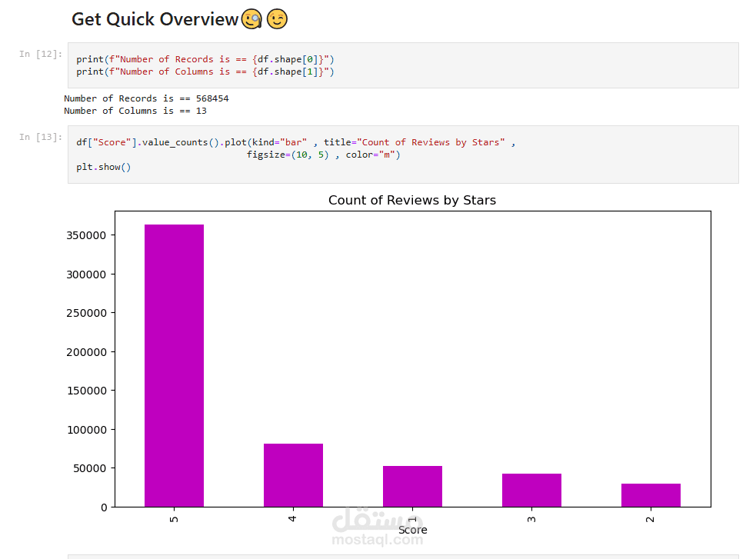Click the plt.show() code line
The width and height of the screenshot is (756, 559).
pos(103,167)
